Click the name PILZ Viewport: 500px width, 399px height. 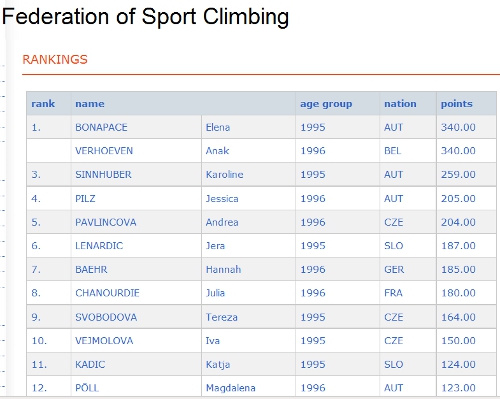(x=85, y=198)
